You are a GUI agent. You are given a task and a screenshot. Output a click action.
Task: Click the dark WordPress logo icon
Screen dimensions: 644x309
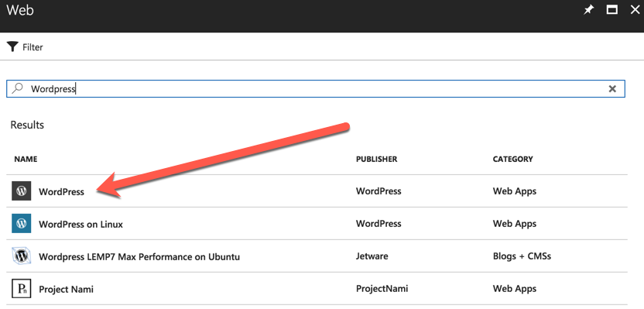click(x=22, y=191)
